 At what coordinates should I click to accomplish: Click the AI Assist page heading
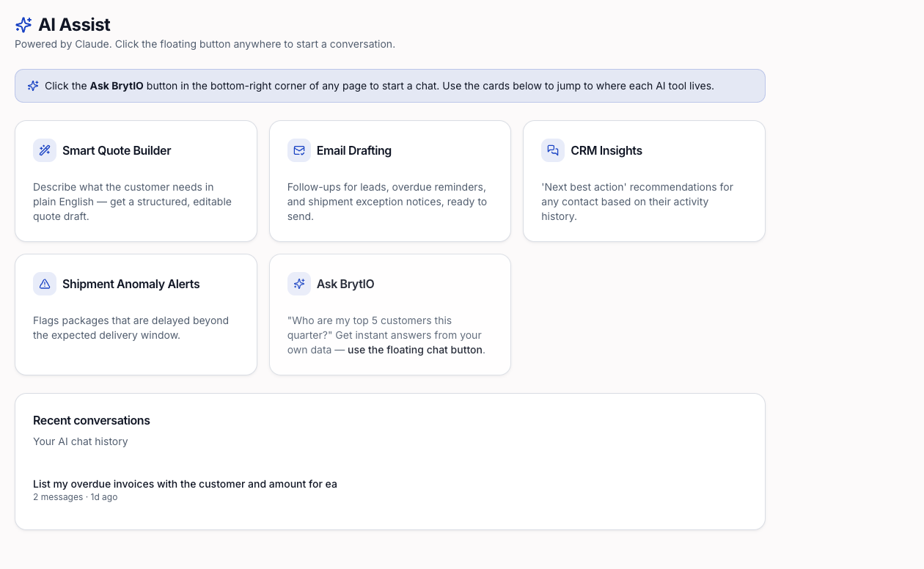click(x=74, y=25)
